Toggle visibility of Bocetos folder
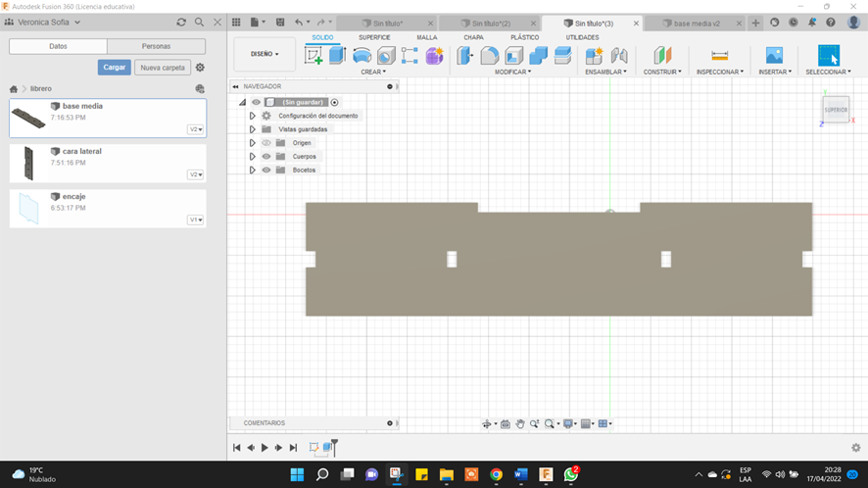 [x=266, y=171]
